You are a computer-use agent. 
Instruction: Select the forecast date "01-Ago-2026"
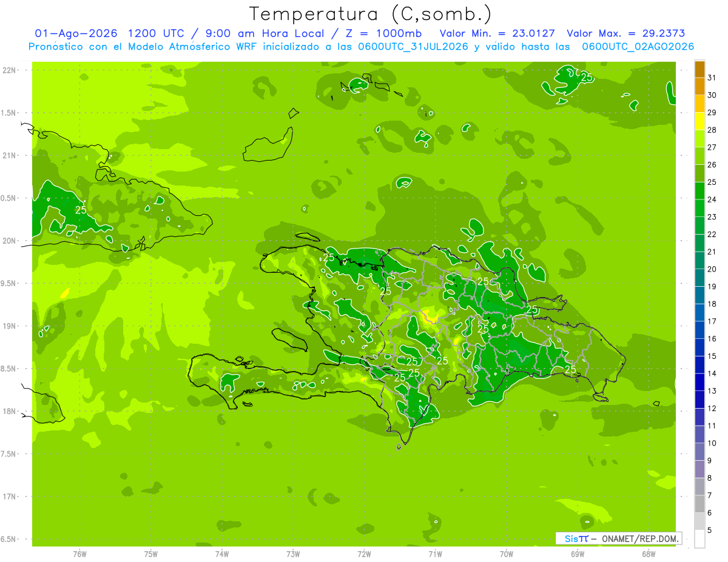[75, 33]
